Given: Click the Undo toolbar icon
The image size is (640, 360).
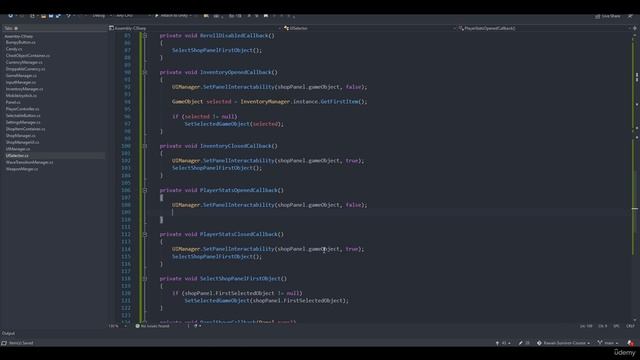Looking at the screenshot, I should 69,16.
